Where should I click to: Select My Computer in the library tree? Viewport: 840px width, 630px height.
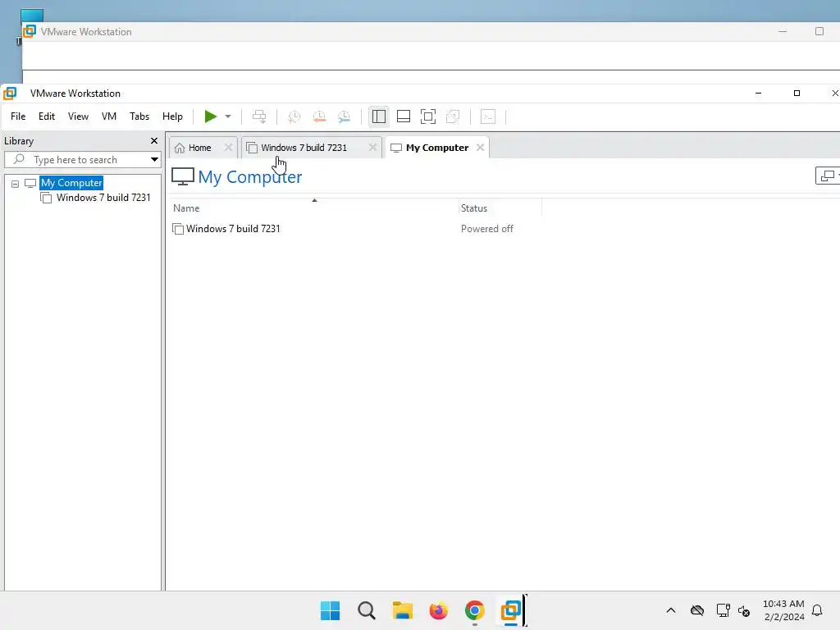[71, 183]
